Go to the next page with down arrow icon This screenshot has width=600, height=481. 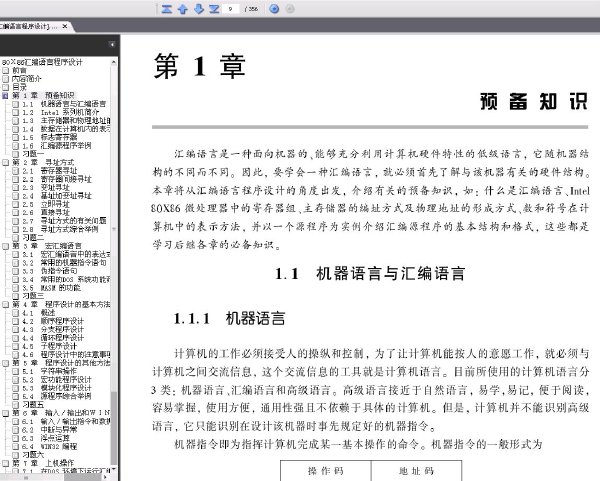click(x=199, y=9)
